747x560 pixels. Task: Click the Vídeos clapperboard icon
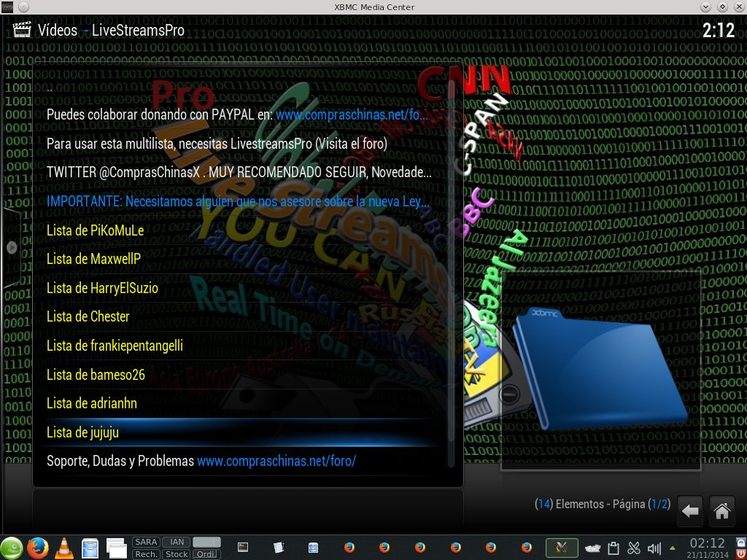[21, 29]
